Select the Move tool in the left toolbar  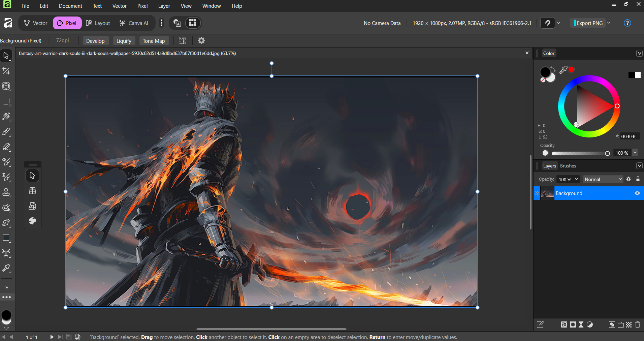tap(6, 56)
